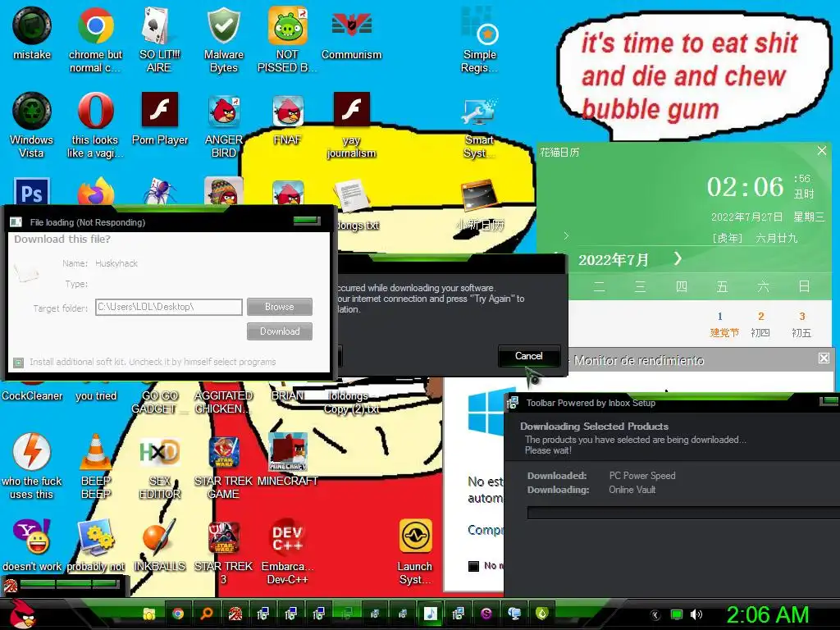Viewport: 840px width, 630px height.
Task: Expand the small arrow in calendar widget
Action: [x=566, y=235]
